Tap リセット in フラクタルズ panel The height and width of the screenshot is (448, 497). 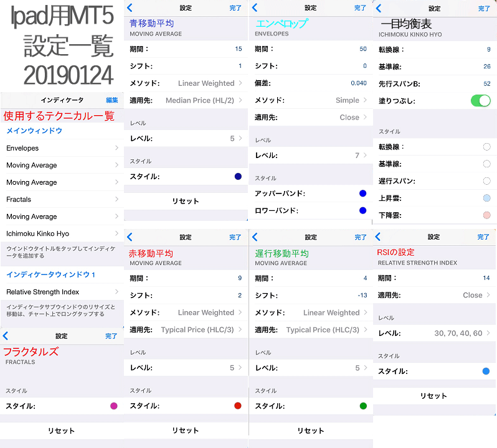coord(62,431)
